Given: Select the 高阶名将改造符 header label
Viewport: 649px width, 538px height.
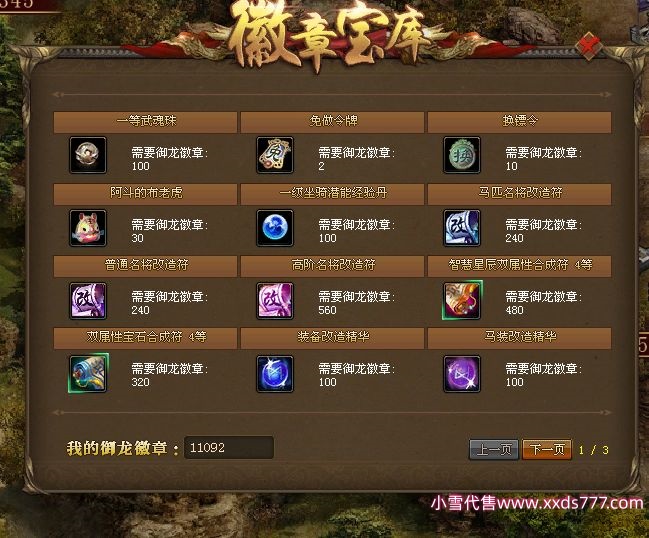Looking at the screenshot, I should point(334,265).
